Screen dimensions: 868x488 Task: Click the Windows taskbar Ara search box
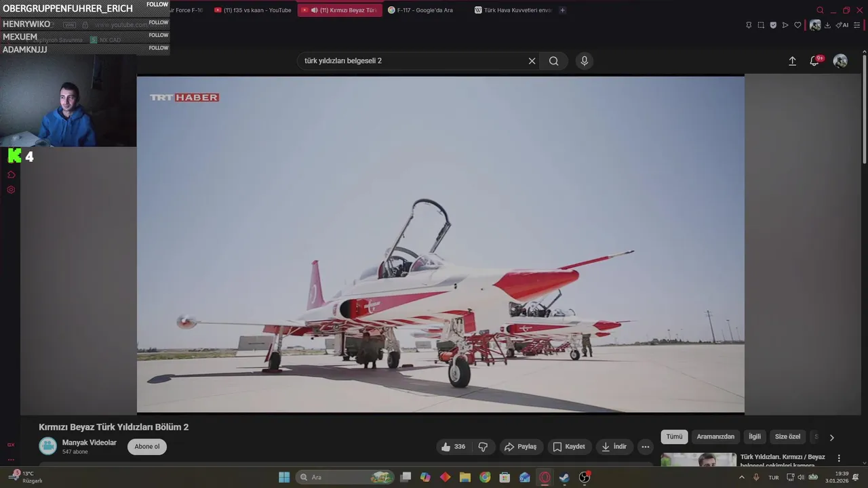[x=346, y=477]
